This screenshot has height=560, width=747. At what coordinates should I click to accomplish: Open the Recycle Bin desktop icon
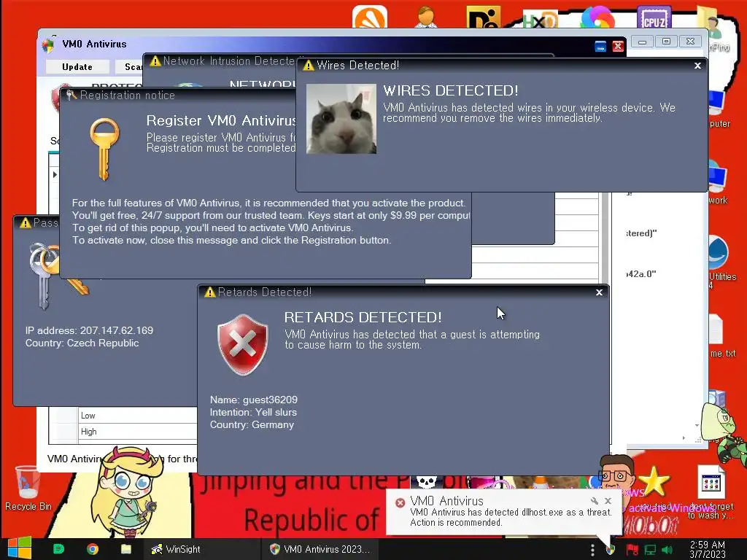click(28, 488)
